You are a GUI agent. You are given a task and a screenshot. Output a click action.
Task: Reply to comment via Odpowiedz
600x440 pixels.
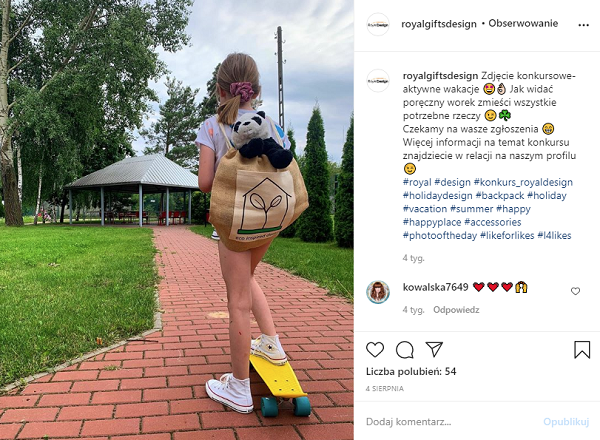tap(456, 310)
